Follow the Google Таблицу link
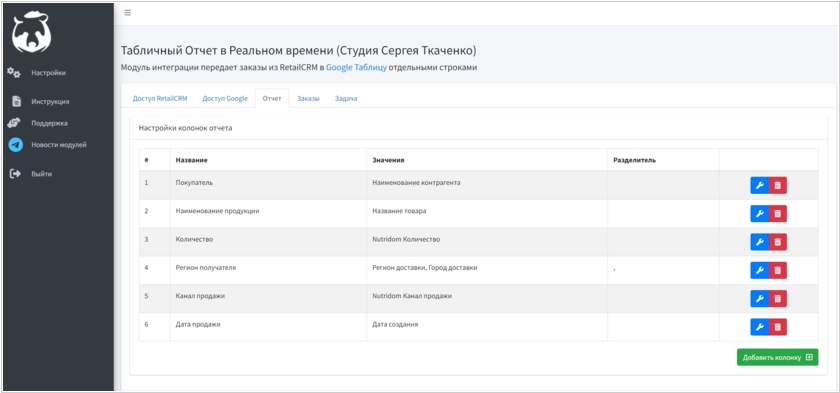Image resolution: width=840 pixels, height=393 pixels. (x=356, y=67)
